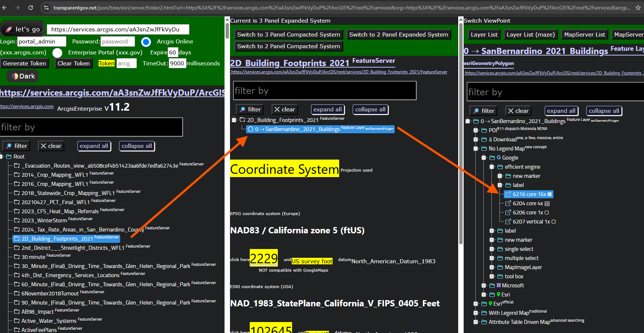Click Generate Token button
The image size is (644, 333).
pos(24,64)
